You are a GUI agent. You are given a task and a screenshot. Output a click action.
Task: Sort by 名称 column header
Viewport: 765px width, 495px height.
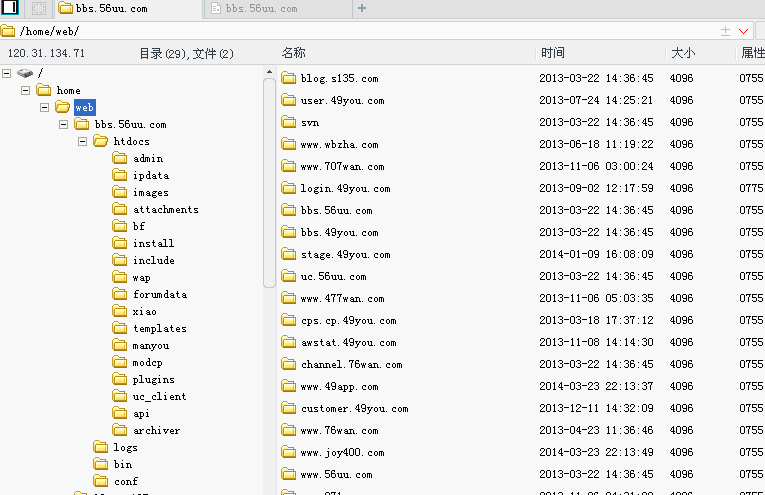(x=294, y=53)
